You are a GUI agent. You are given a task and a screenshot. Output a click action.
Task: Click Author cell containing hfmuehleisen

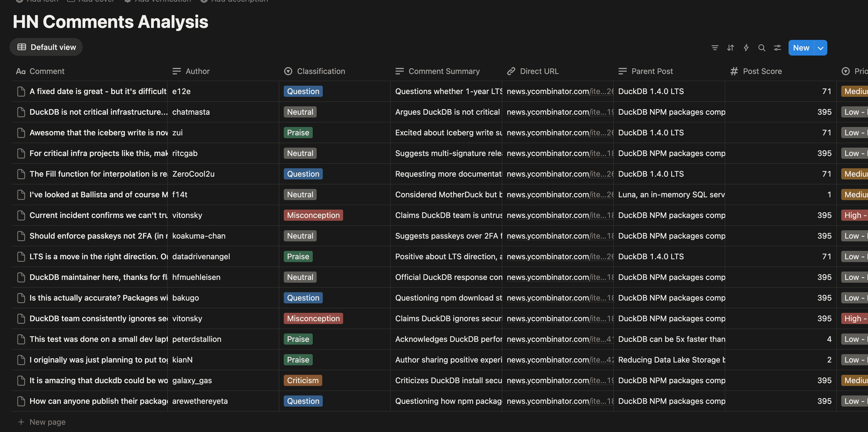coord(196,277)
